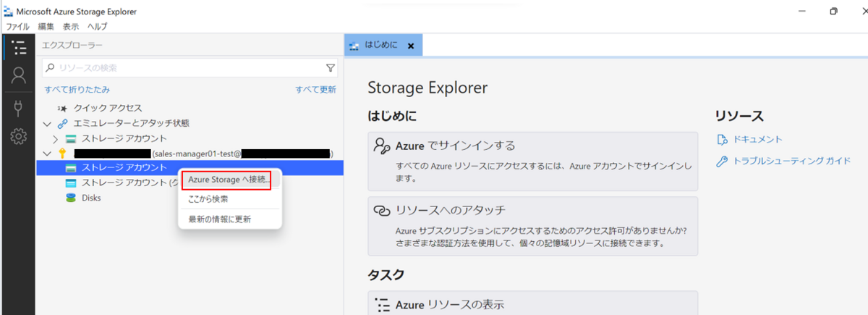Choose 最新の情報に更新 in the context menu

tap(229, 219)
